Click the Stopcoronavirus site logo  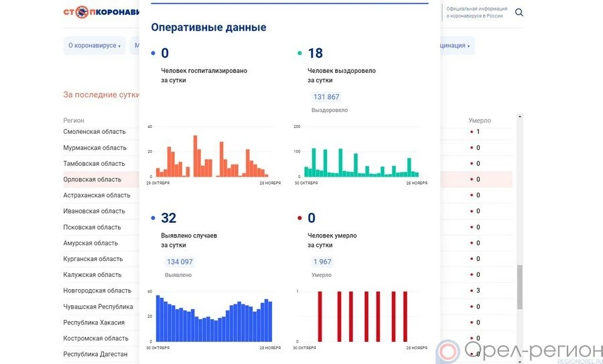click(100, 12)
